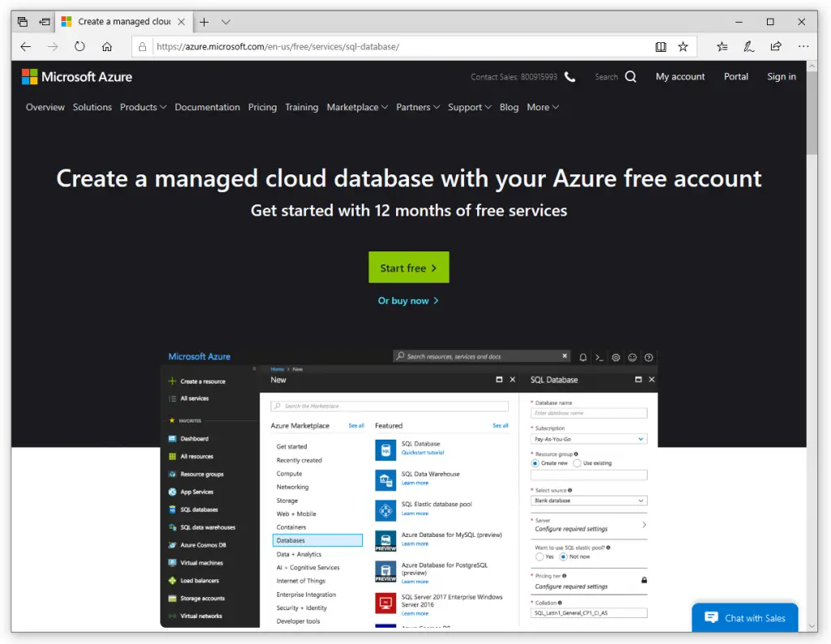Viewport: 831px width, 644px height.
Task: Set these tabs aside icon
Action: point(45,22)
